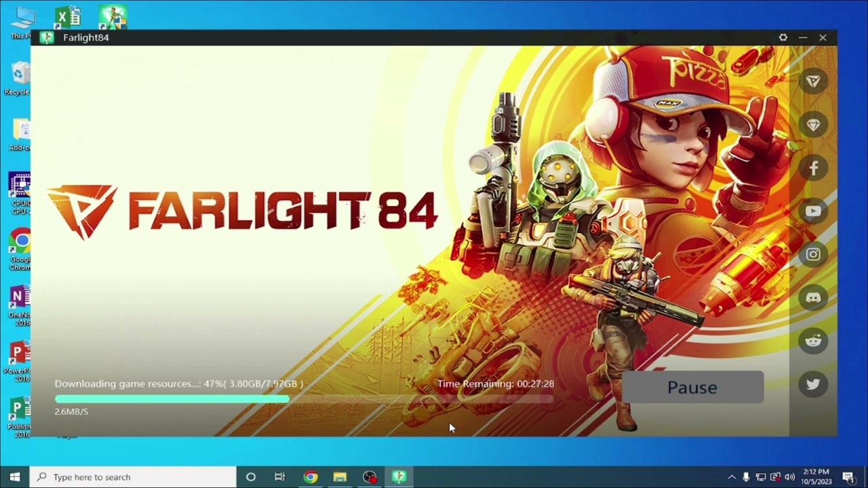Open the notification center icon
This screenshot has width=868, height=488.
point(848,477)
